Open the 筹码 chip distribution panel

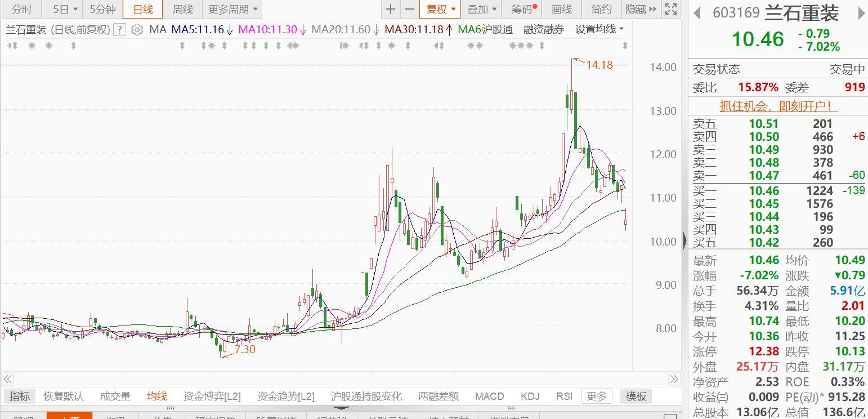(521, 10)
